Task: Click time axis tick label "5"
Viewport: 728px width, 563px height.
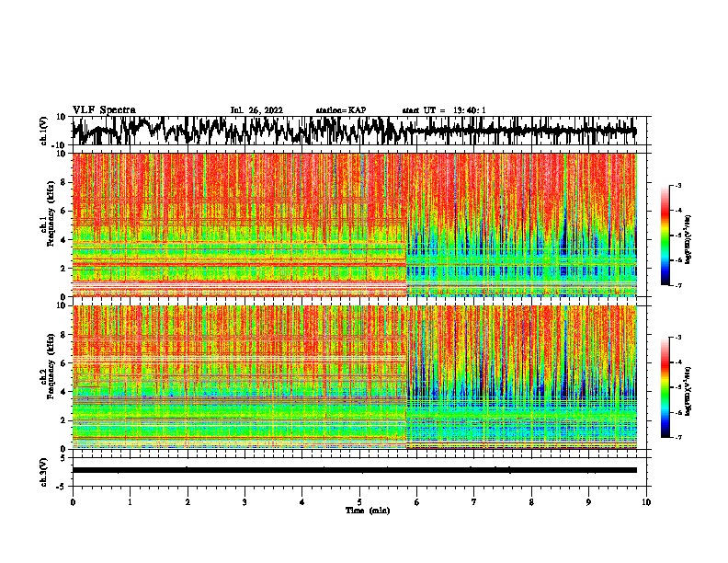Action: coord(359,502)
